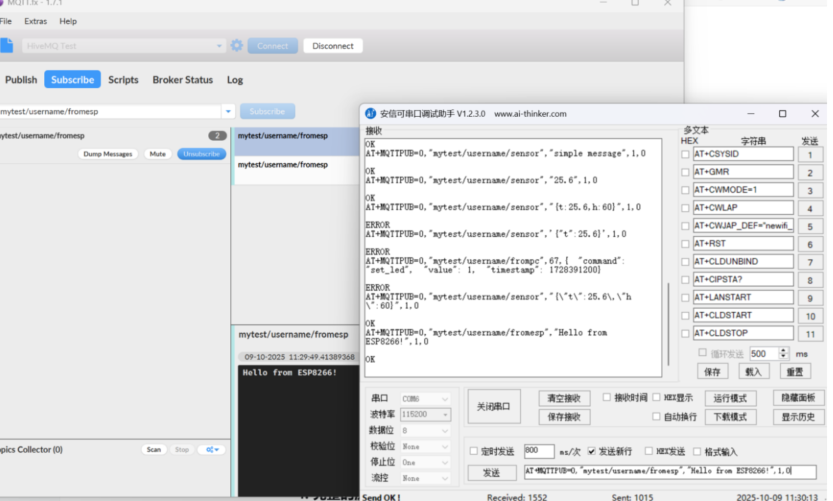Click the 800 ms timed interval field

(539, 451)
